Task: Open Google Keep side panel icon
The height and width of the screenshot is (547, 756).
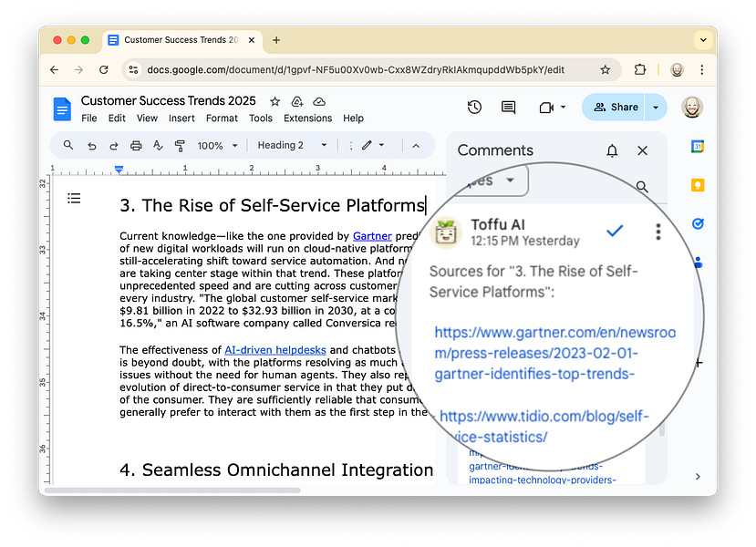Action: 697,185
